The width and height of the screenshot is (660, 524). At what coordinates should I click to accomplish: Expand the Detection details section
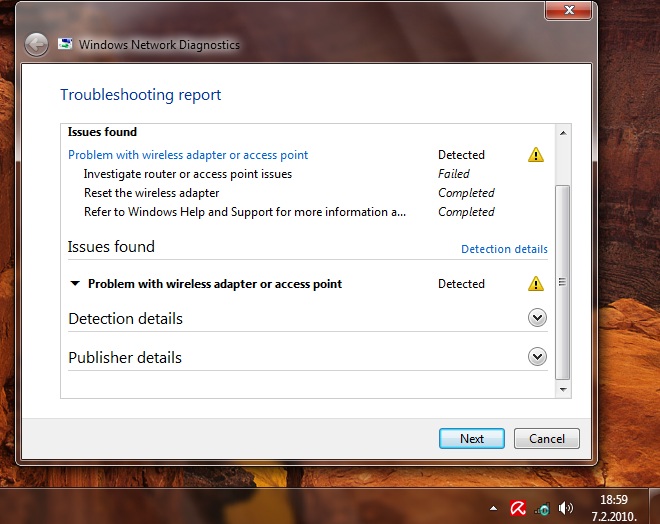pyautogui.click(x=537, y=318)
